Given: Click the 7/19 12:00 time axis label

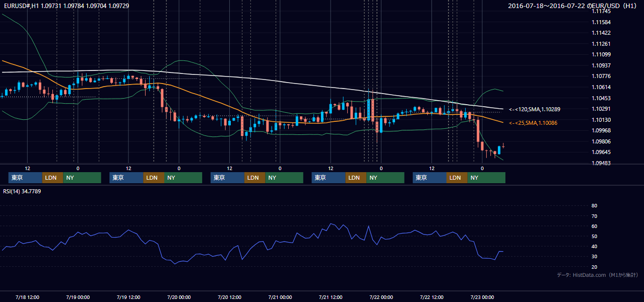Looking at the screenshot, I should pos(128,297).
